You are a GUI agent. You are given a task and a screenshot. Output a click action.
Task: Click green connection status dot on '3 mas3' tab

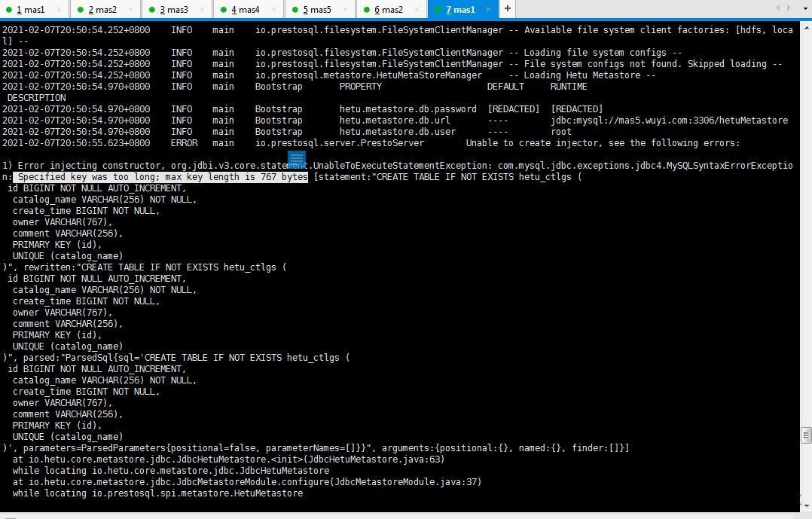click(151, 10)
